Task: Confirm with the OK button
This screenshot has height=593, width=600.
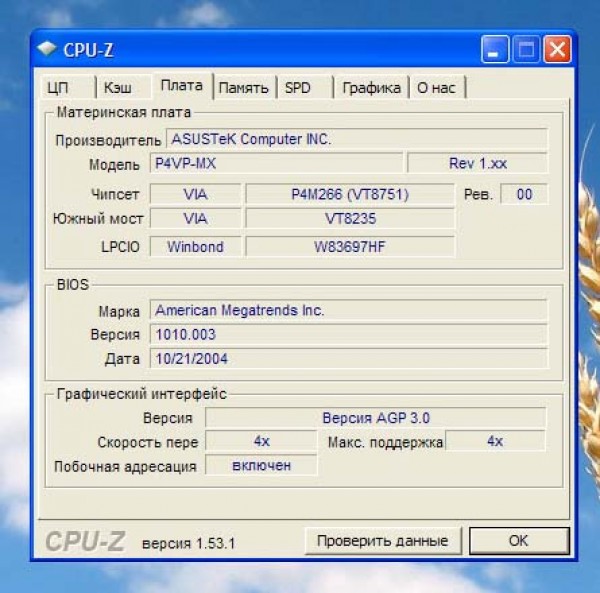Action: point(519,541)
